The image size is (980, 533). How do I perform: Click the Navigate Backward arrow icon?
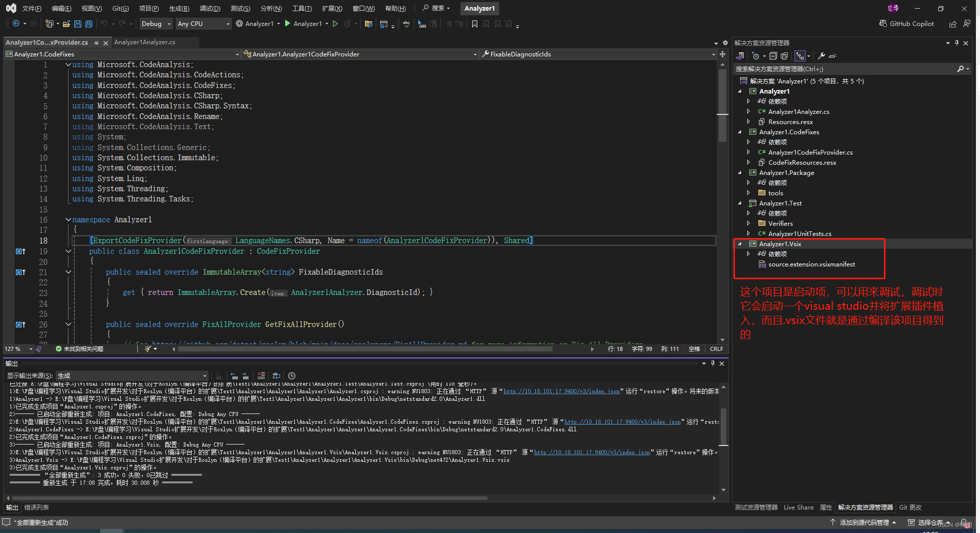point(16,23)
